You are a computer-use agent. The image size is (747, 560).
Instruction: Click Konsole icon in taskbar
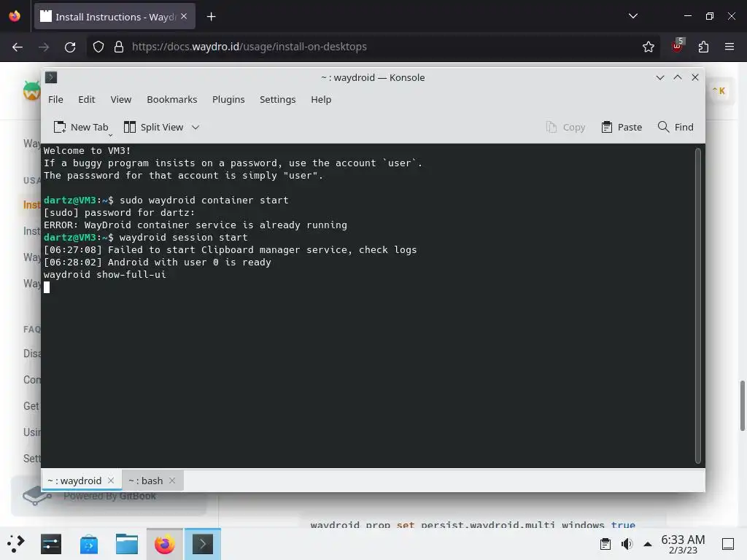tap(203, 544)
